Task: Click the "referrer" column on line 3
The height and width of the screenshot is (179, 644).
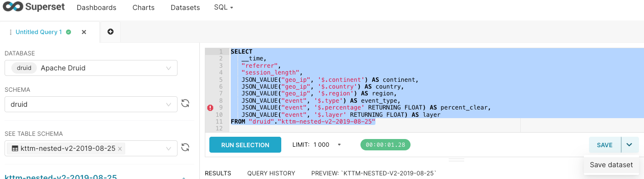Action: [x=259, y=65]
